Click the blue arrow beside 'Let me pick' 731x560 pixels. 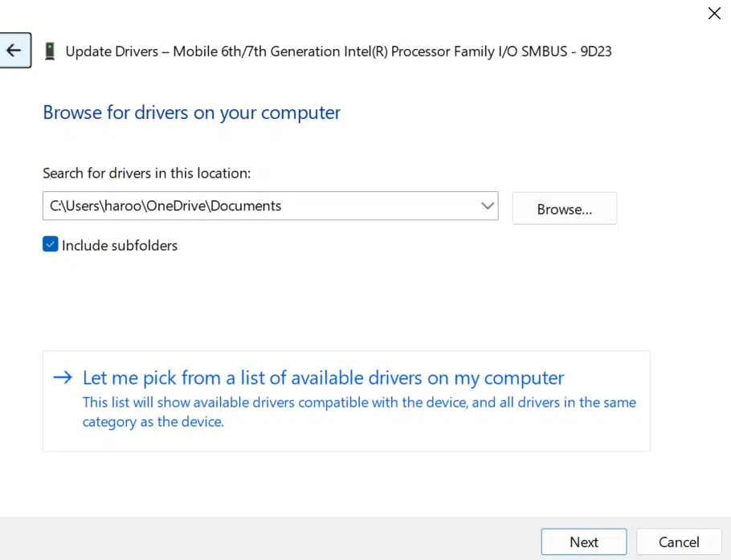click(x=62, y=378)
